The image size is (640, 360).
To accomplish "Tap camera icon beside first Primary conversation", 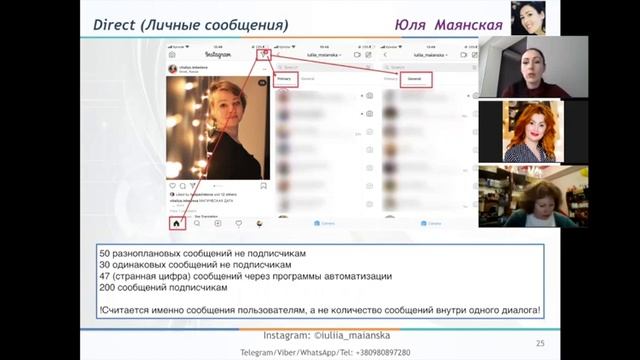I will [x=369, y=96].
